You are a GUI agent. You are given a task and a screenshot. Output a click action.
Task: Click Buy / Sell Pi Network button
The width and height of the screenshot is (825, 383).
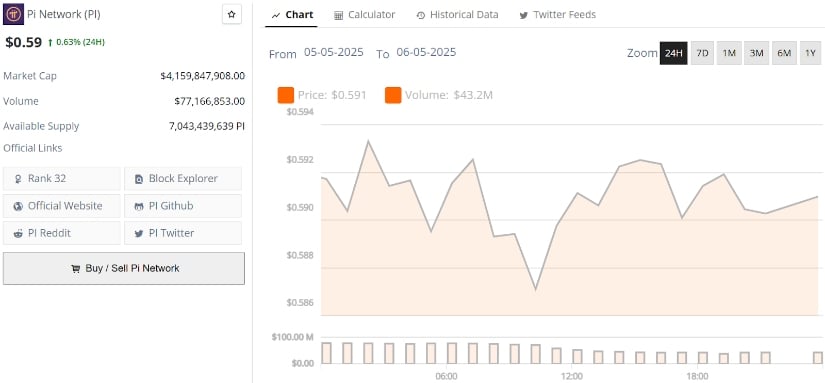124,268
